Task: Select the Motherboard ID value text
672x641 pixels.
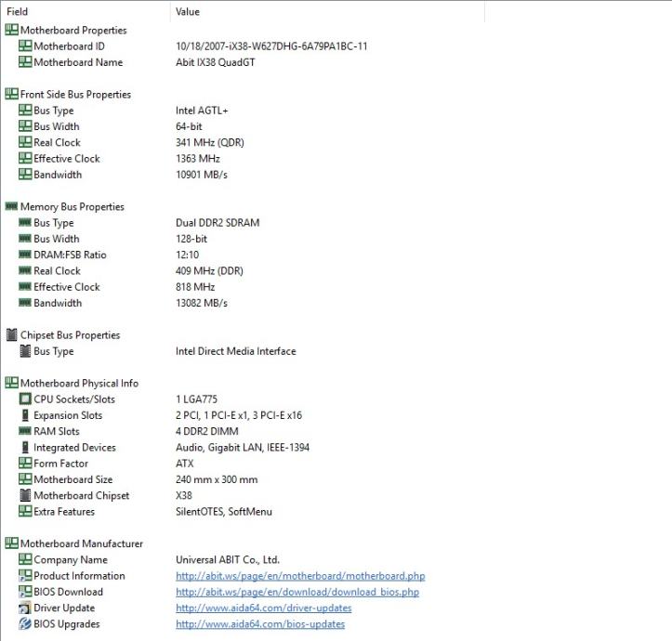Action: pyautogui.click(x=271, y=46)
